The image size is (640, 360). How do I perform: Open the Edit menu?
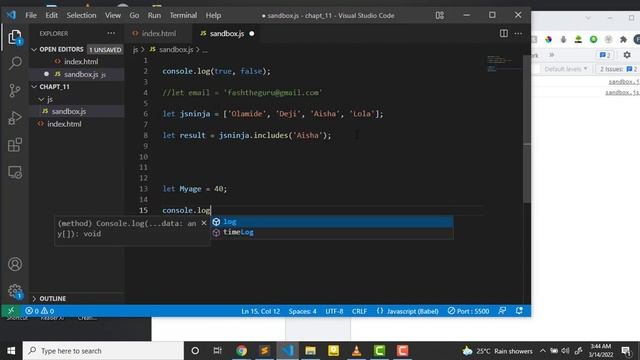[x=51, y=16]
